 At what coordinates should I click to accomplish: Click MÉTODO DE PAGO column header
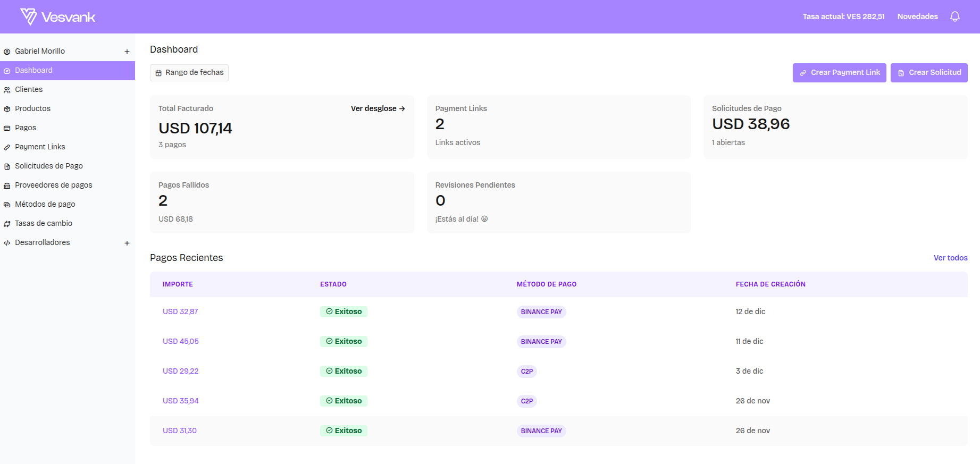[x=547, y=284]
